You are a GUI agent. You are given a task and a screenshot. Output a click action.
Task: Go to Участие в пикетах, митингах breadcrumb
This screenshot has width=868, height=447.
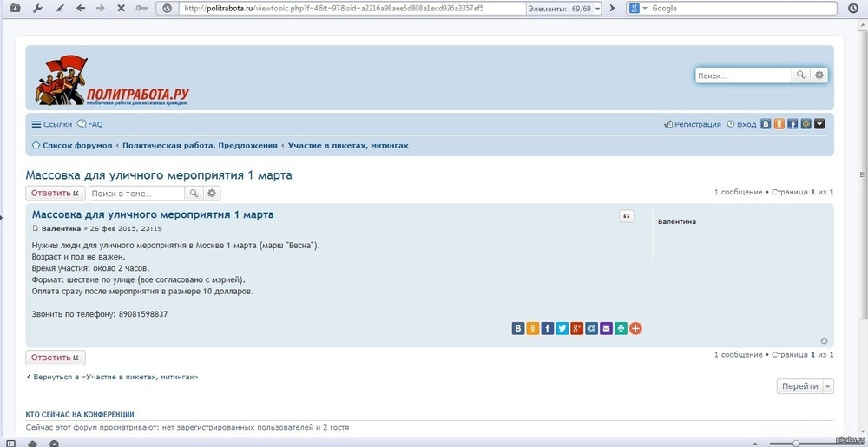(x=348, y=145)
